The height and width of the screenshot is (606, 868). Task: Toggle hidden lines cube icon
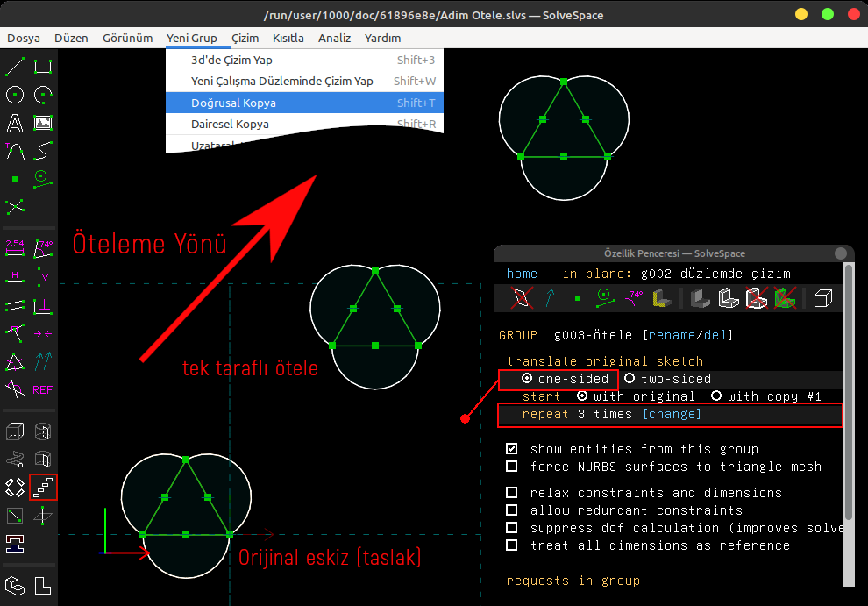[823, 298]
